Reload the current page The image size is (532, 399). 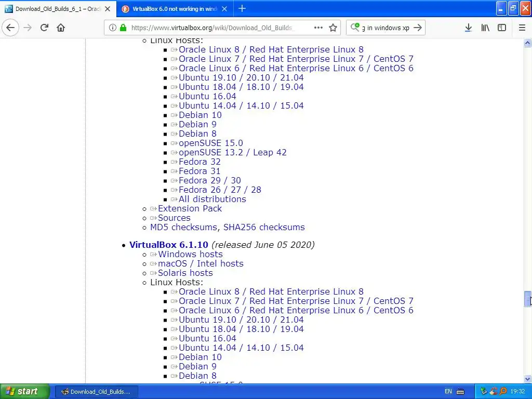tap(44, 28)
